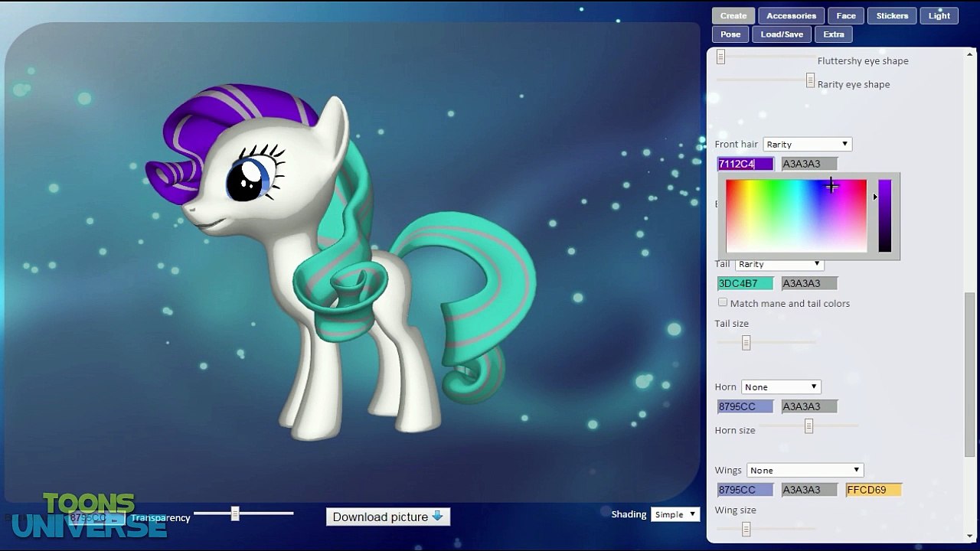
Task: Open the Light tab
Action: click(x=939, y=15)
